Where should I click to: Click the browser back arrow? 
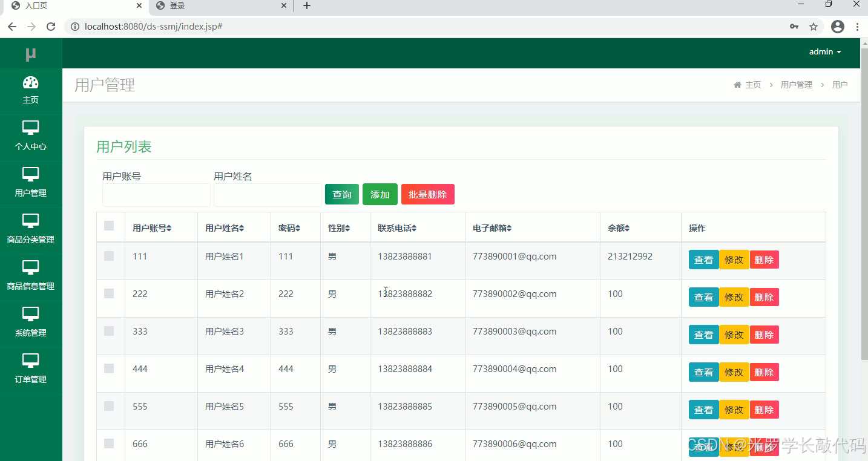12,27
